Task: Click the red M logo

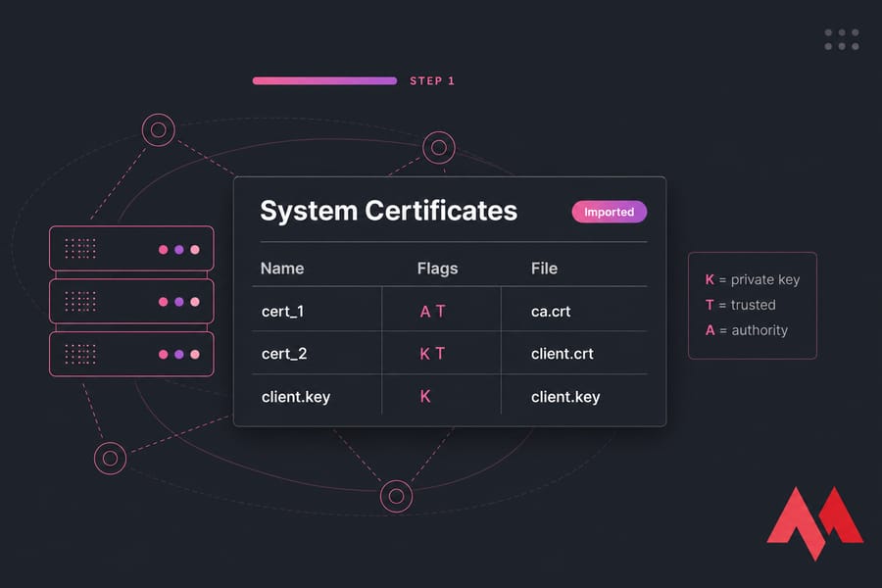Action: 814,523
